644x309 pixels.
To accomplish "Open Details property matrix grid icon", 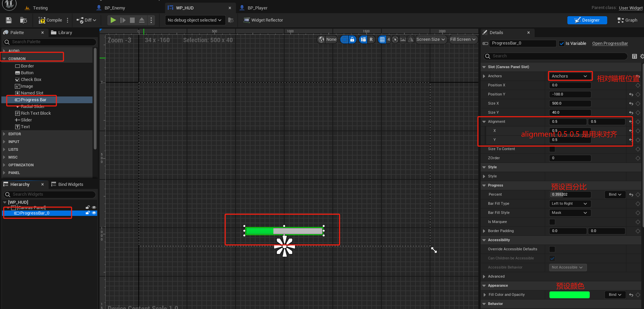I will click(635, 56).
